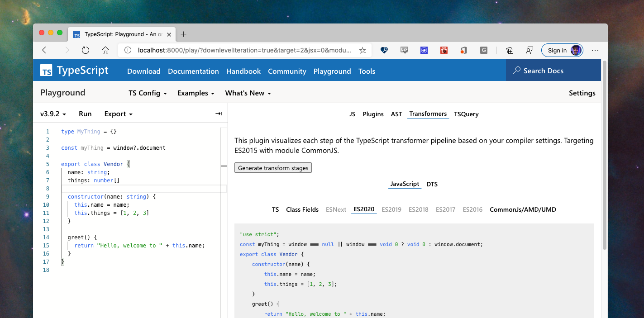This screenshot has height=318, width=644.
Task: Select the ES2020 transform stage
Action: (x=364, y=209)
